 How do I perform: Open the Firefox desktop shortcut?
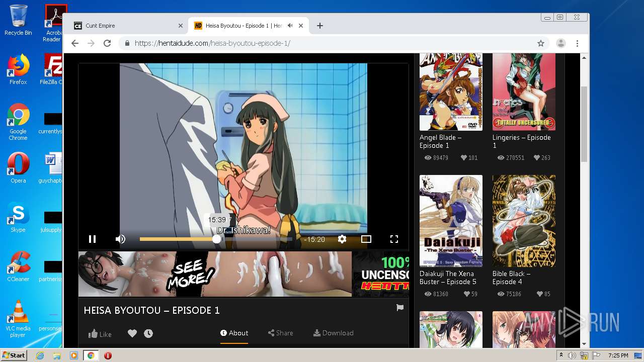pos(18,69)
